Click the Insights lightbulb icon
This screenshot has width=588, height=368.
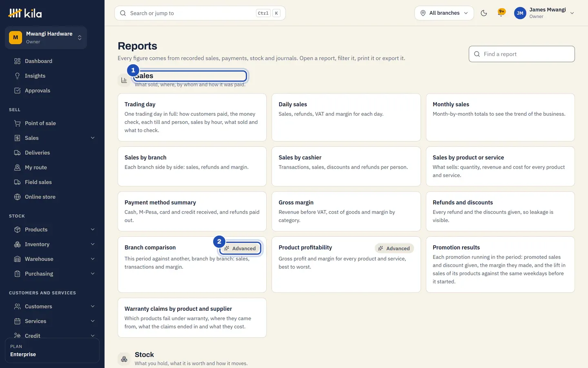(x=17, y=76)
